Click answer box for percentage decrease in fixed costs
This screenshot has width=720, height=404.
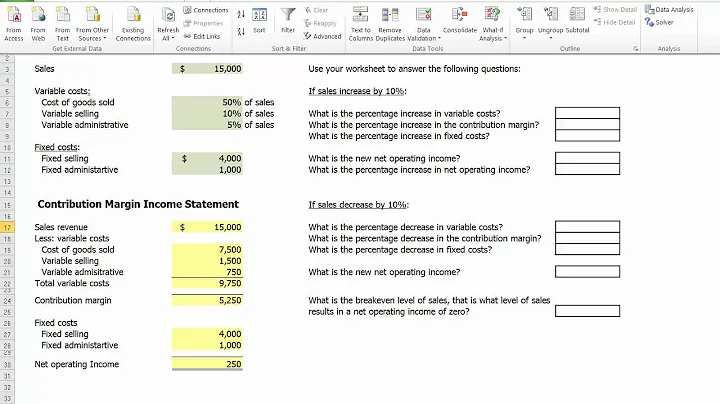tap(587, 249)
